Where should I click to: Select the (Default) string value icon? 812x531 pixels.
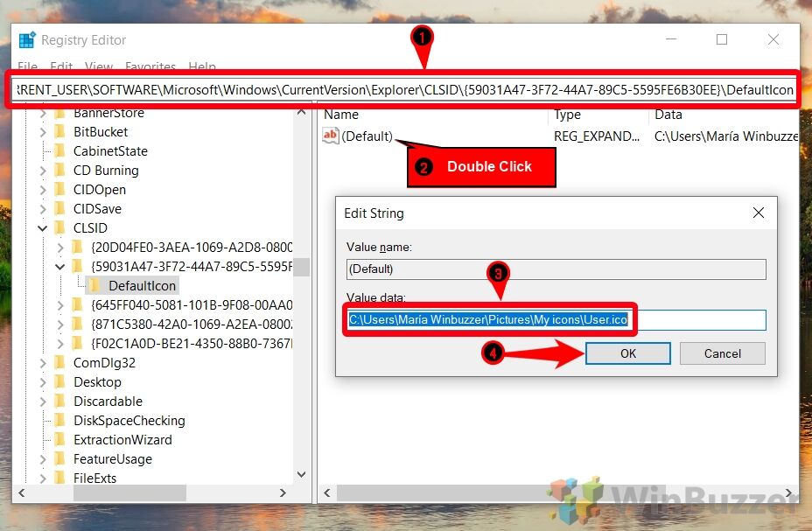click(331, 136)
